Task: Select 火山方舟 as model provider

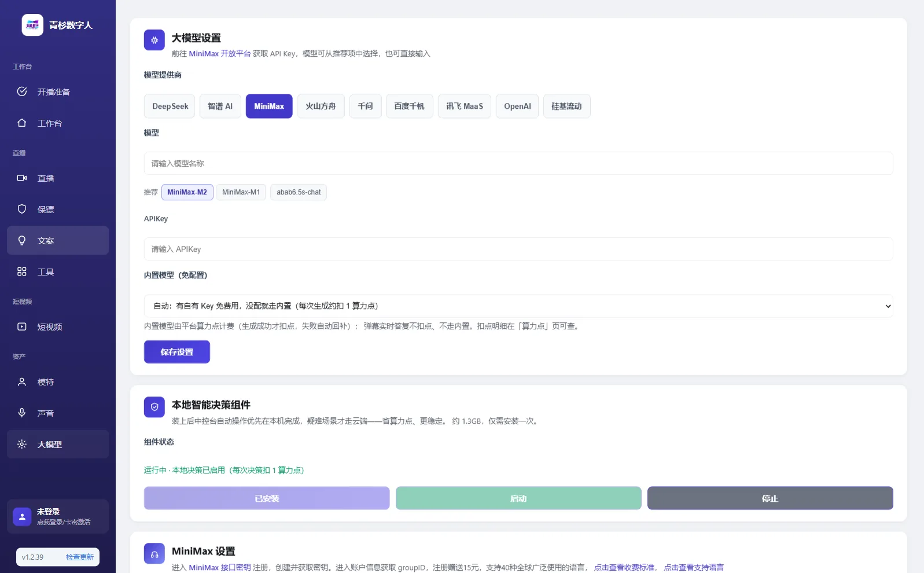Action: click(321, 106)
